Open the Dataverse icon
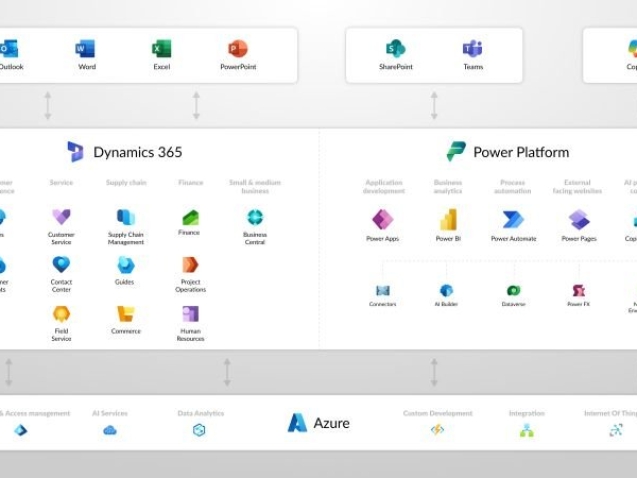 514,290
